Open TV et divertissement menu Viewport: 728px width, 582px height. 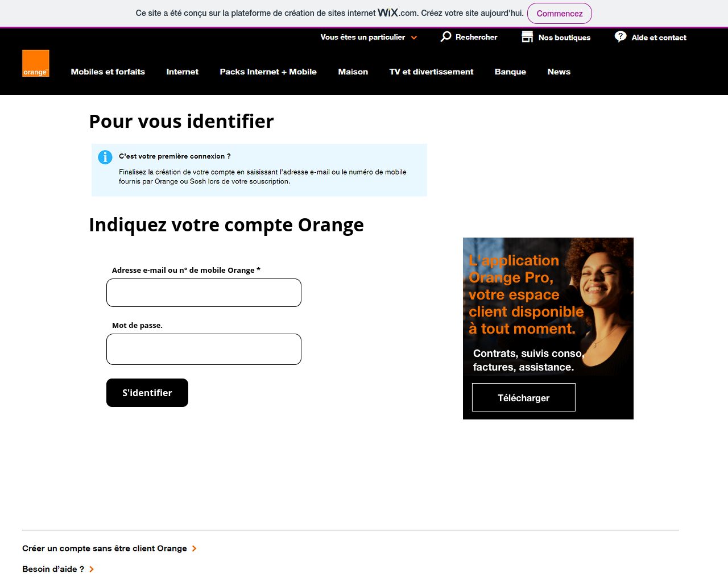pos(431,72)
